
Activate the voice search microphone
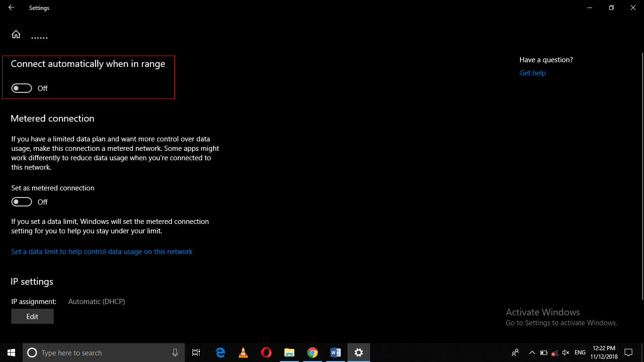(x=175, y=352)
